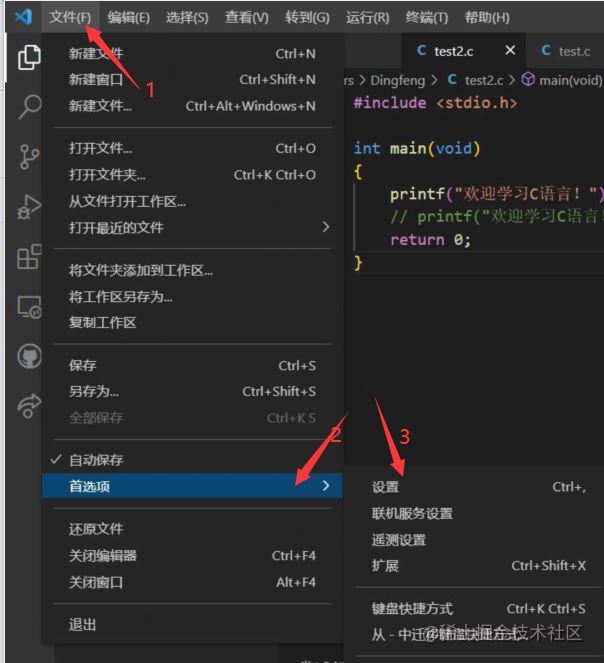Click 保存 Ctrl+S menu entry
This screenshot has width=604, height=663.
[192, 365]
